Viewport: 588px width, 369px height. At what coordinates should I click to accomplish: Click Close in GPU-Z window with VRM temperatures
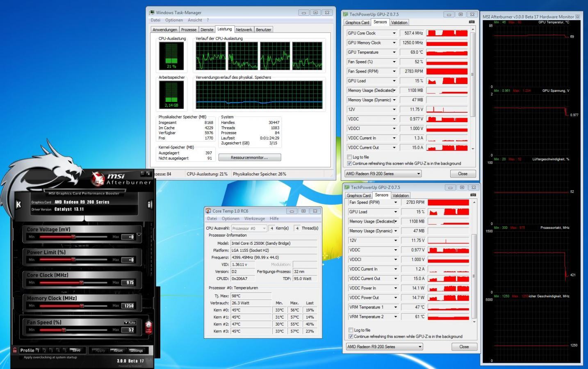[x=464, y=346]
